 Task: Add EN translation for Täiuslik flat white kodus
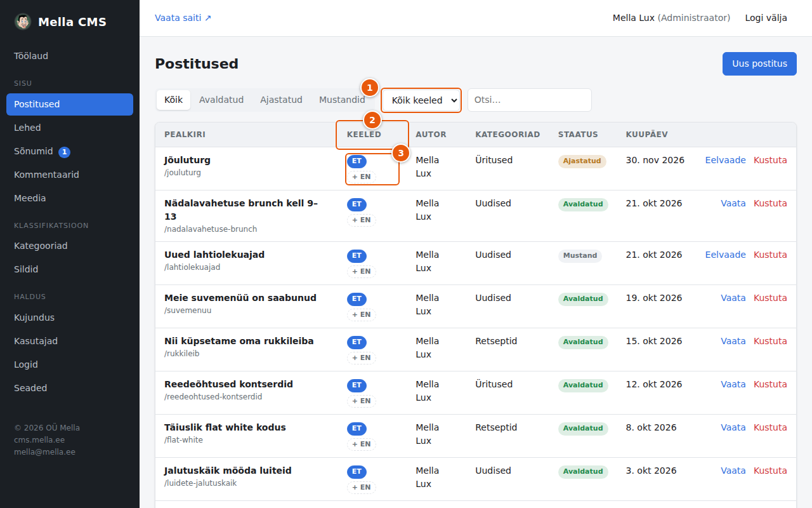[x=362, y=444]
